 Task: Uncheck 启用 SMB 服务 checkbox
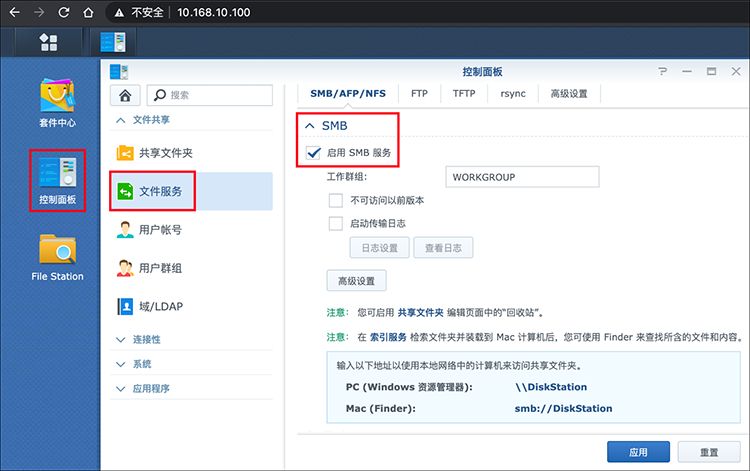click(x=313, y=153)
